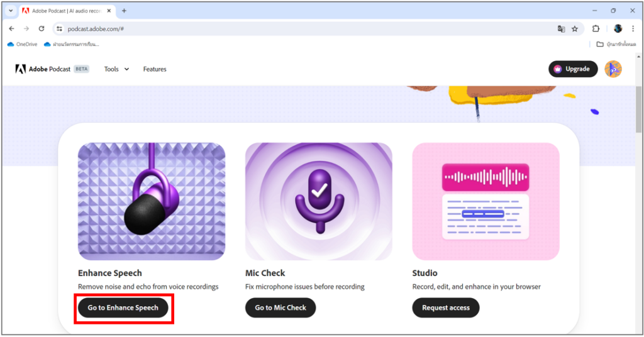Open the Features menu item
644x337 pixels.
(x=155, y=69)
